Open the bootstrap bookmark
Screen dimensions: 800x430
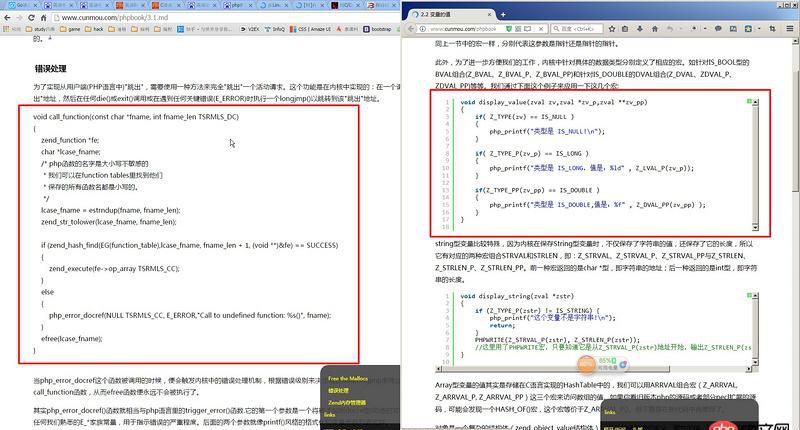377,29
